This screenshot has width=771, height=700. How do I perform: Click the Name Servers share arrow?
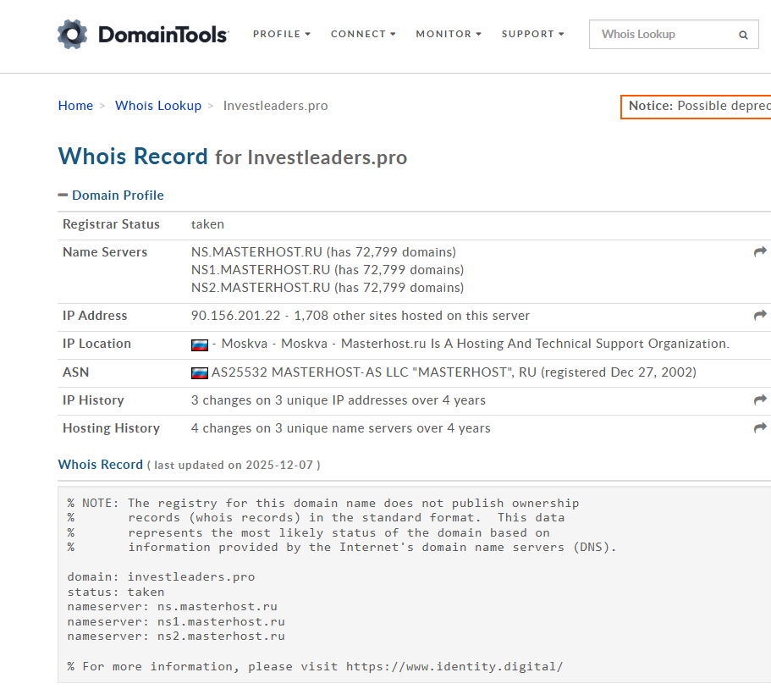point(759,252)
